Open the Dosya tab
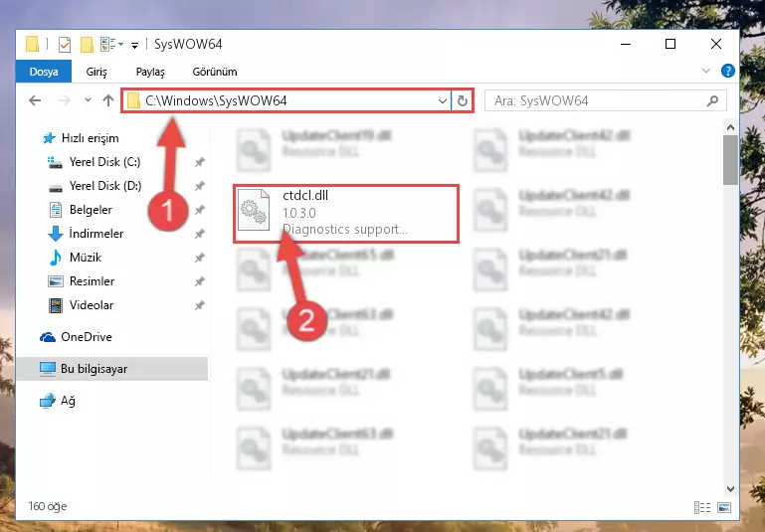 [44, 72]
